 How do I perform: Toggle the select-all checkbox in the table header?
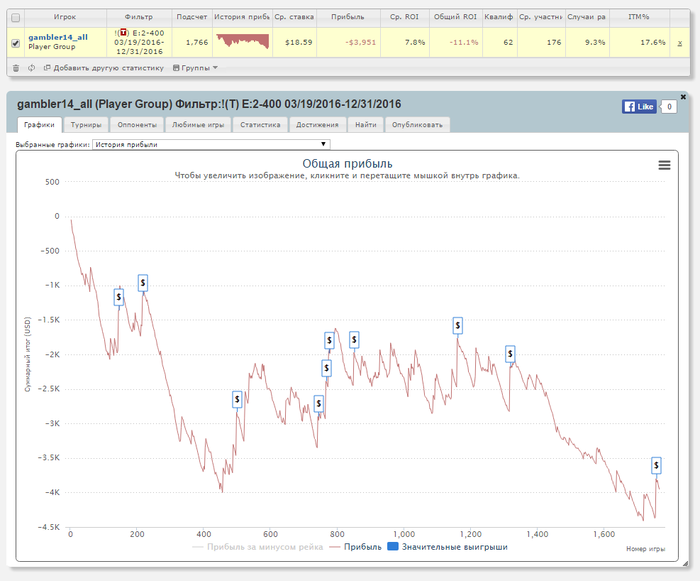point(15,17)
